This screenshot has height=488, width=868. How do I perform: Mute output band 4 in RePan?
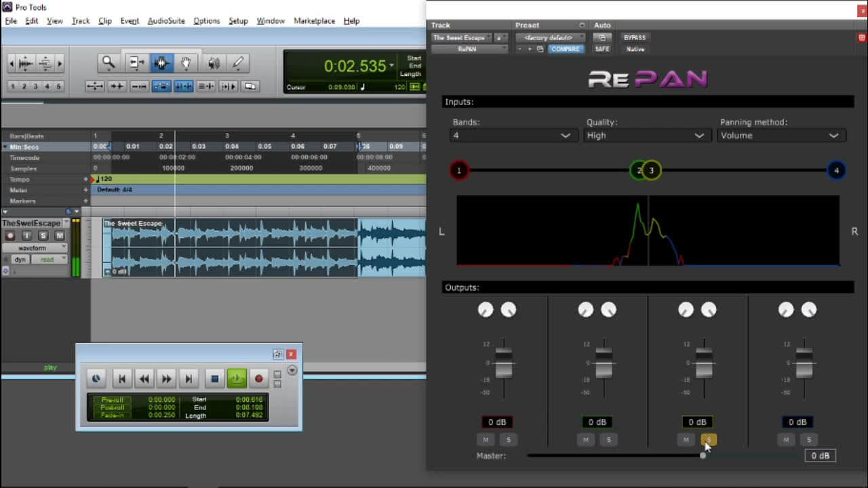(x=786, y=440)
